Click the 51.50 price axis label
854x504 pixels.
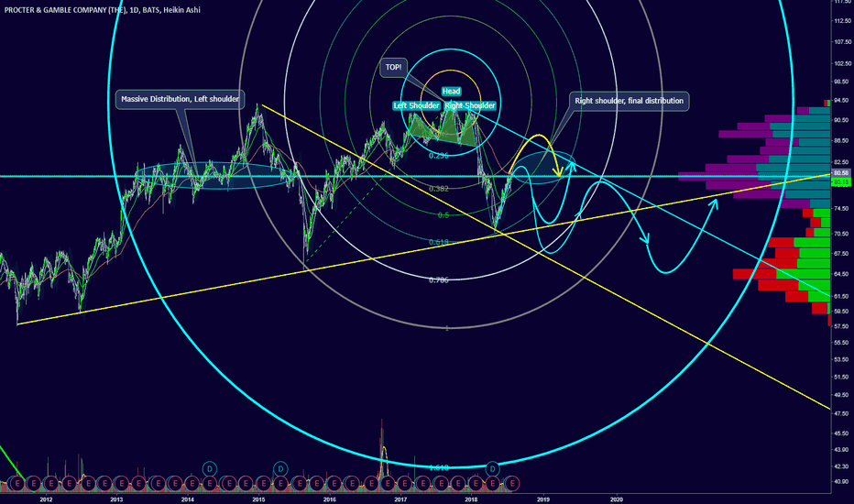click(x=841, y=377)
